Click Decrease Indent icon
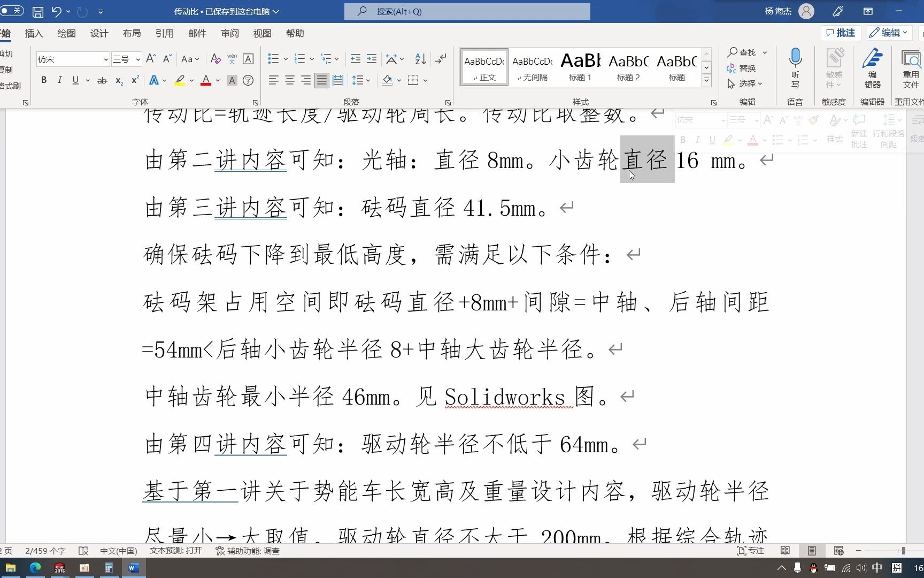 355,59
